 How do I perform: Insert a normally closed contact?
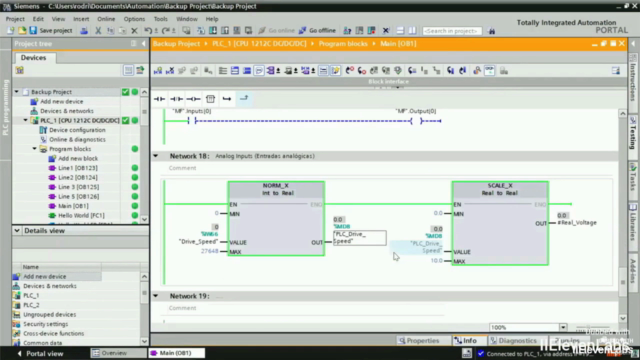click(176, 99)
